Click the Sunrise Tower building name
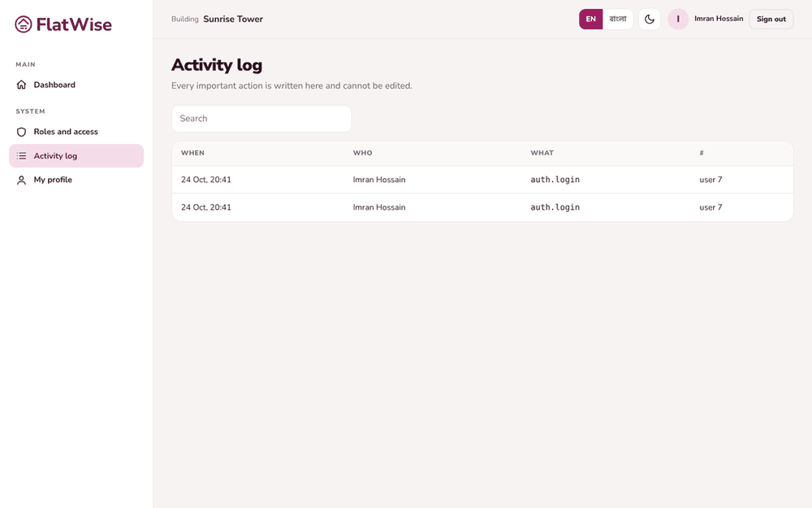 (233, 20)
